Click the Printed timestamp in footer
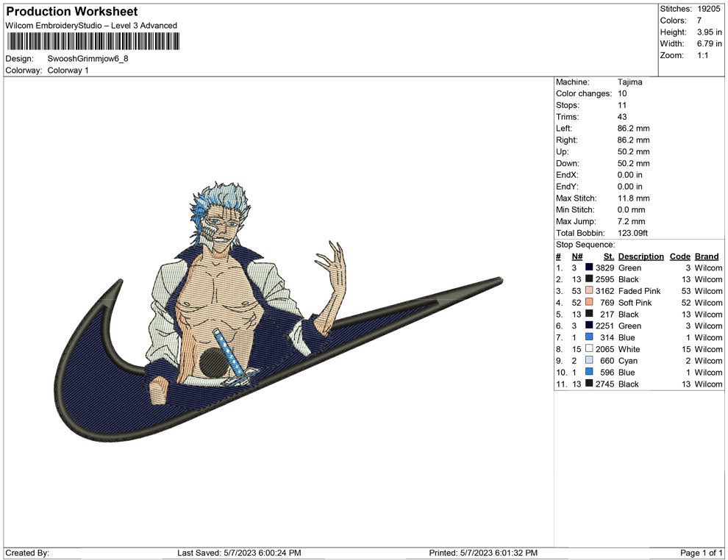 click(483, 553)
